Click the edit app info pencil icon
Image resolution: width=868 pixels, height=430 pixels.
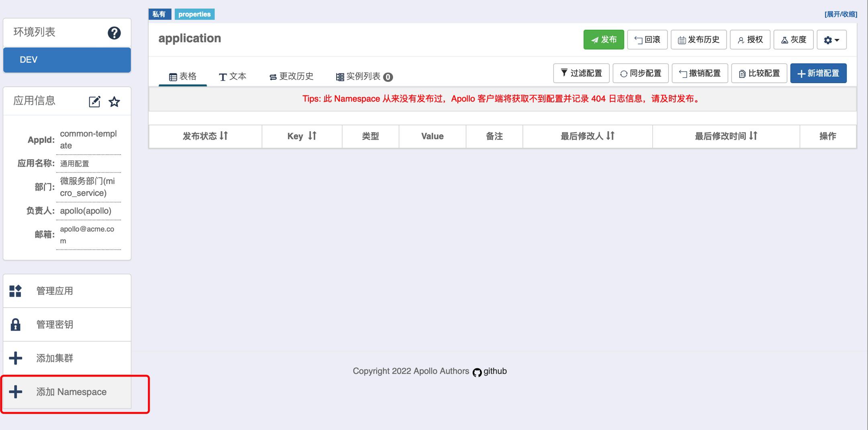(x=94, y=102)
